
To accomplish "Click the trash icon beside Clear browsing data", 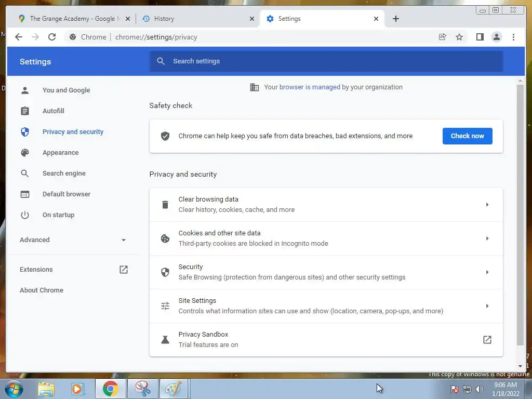I will point(165,205).
